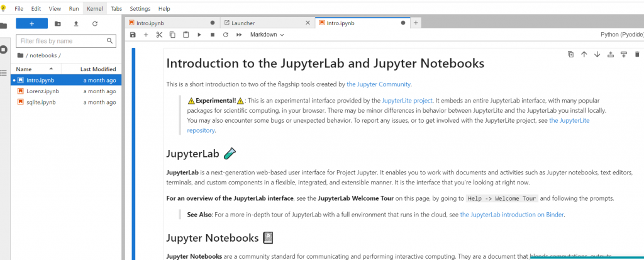Open the Tabs menu
This screenshot has width=644, height=260.
116,9
